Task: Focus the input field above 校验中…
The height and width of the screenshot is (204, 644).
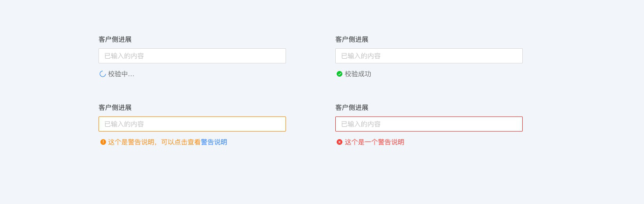Action: click(192, 56)
